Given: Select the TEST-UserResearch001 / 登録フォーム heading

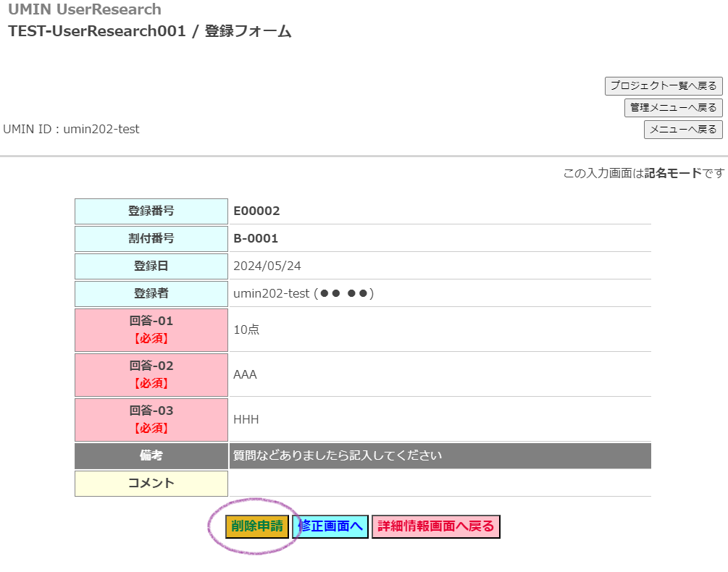Looking at the screenshot, I should click(150, 31).
